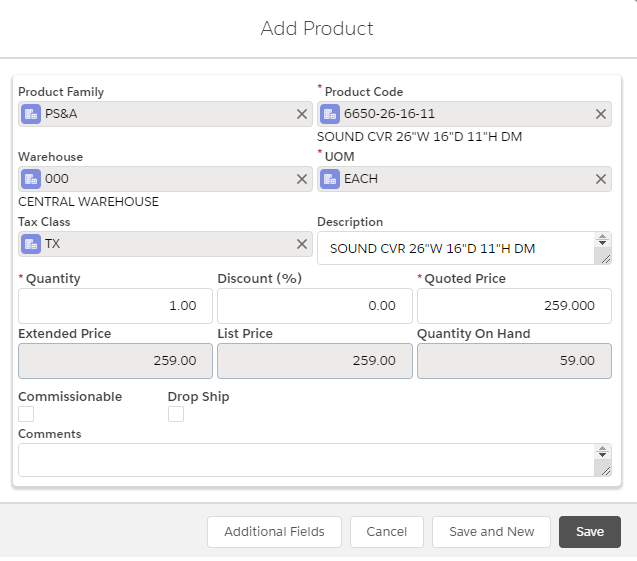Clear the TX Tax Class selection
This screenshot has height=561, width=637.
pyautogui.click(x=301, y=244)
